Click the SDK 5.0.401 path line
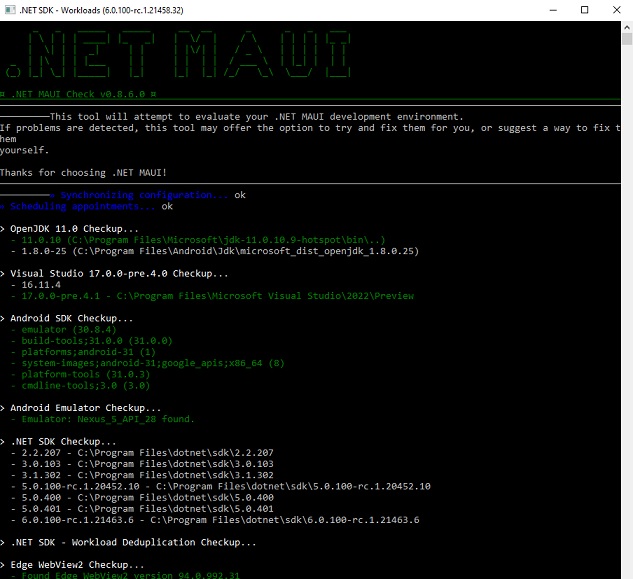Image resolution: width=633 pixels, height=579 pixels. click(142, 509)
